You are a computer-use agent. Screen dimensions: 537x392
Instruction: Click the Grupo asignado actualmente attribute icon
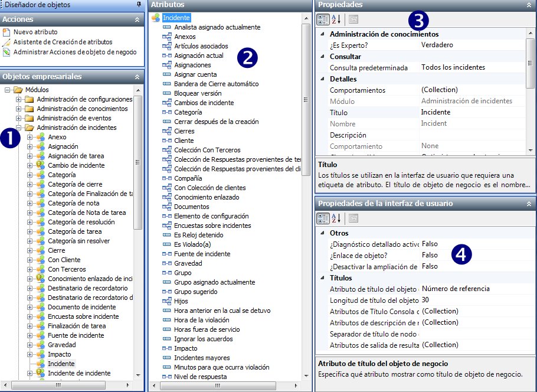pos(167,282)
